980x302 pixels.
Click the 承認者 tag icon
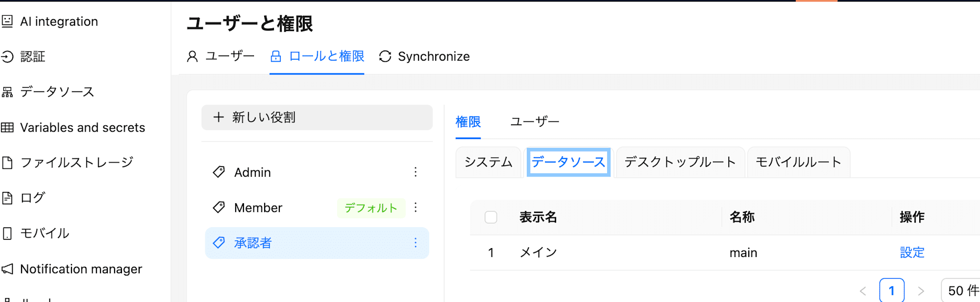219,243
